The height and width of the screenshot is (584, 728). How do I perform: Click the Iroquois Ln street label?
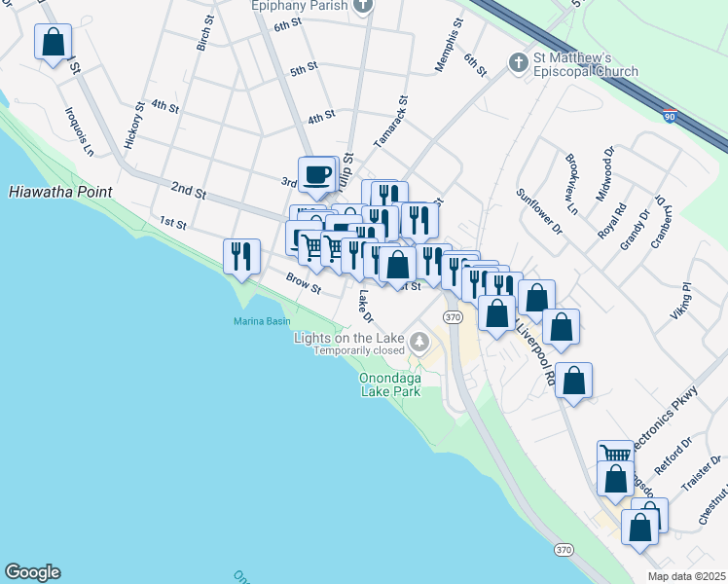click(80, 131)
